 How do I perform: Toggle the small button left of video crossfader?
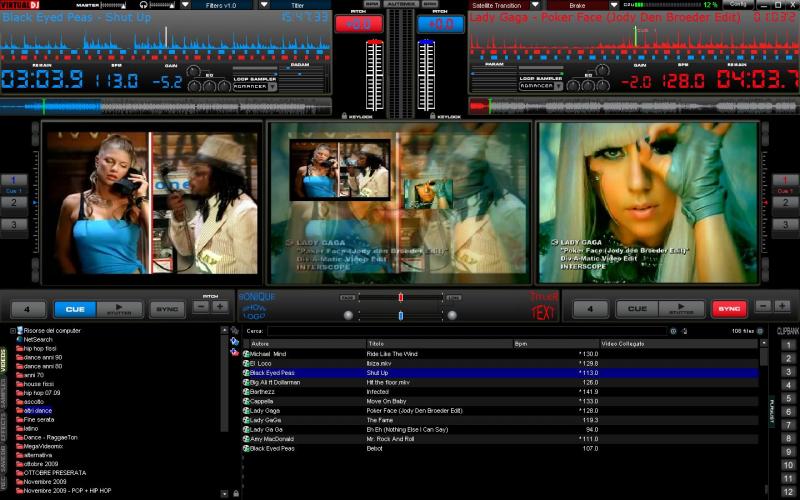(x=347, y=297)
